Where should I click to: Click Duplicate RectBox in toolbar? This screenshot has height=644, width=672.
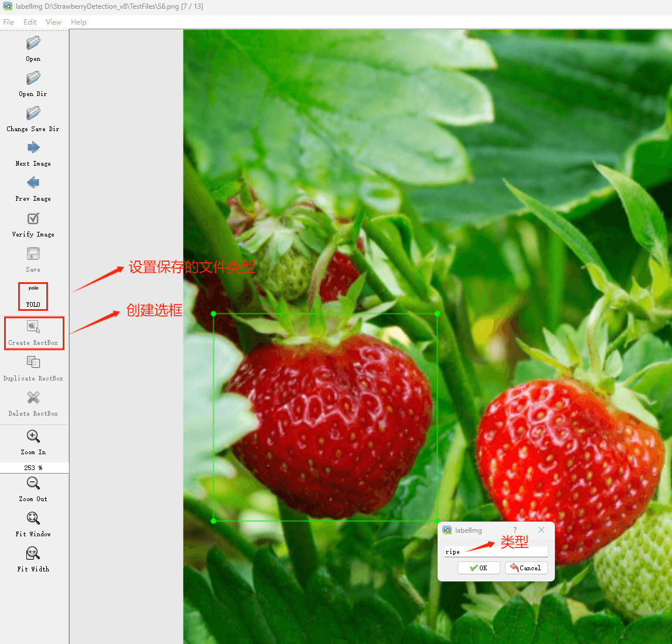pyautogui.click(x=33, y=363)
